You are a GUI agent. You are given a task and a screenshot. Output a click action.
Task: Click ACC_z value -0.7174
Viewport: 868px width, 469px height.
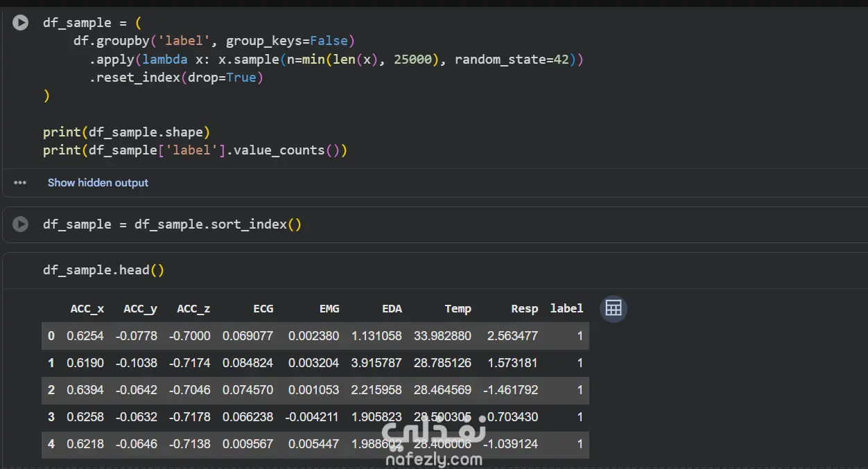point(189,363)
